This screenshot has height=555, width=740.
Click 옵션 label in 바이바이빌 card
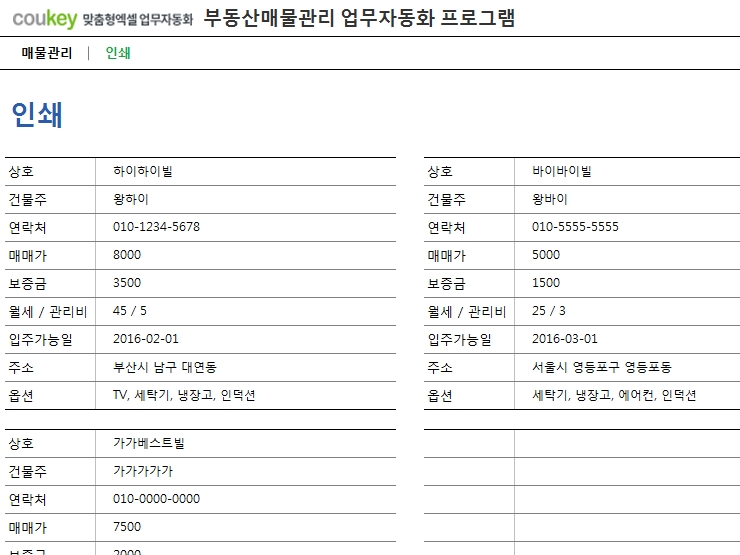click(440, 395)
